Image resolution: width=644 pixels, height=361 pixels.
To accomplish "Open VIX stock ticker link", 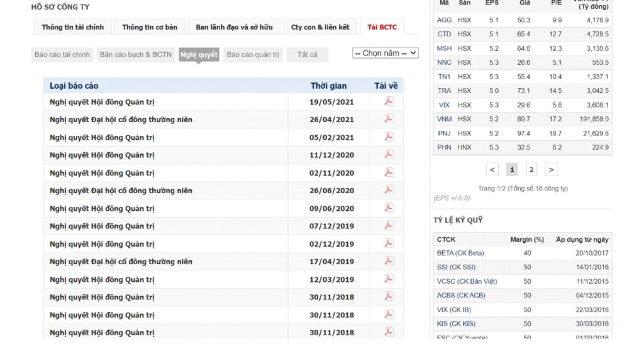I will coord(444,105).
